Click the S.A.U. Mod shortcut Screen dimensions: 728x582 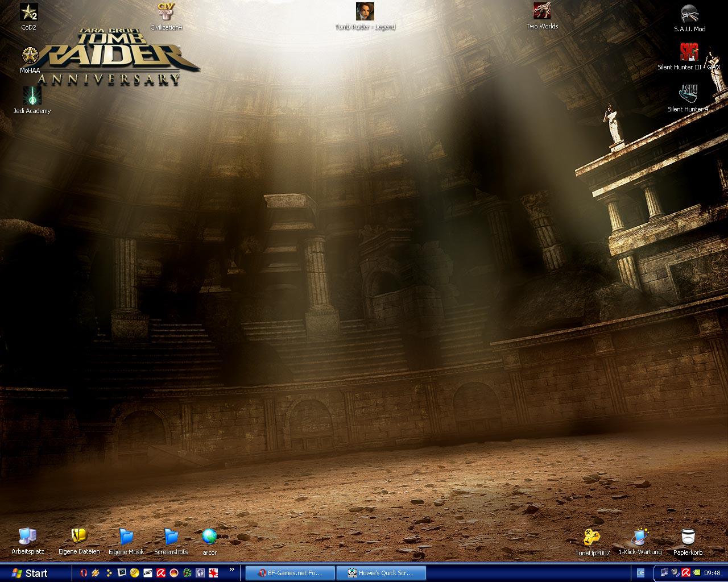(689, 18)
